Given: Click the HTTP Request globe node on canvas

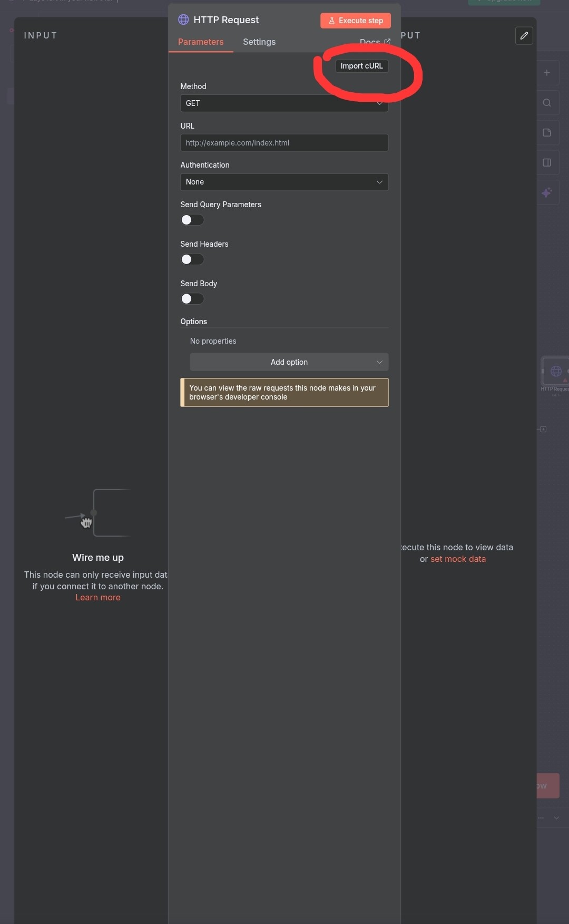Looking at the screenshot, I should 555,371.
